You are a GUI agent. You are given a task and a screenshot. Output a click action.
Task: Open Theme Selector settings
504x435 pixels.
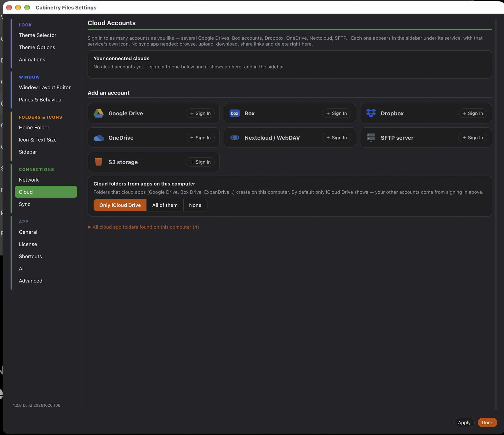click(46, 35)
